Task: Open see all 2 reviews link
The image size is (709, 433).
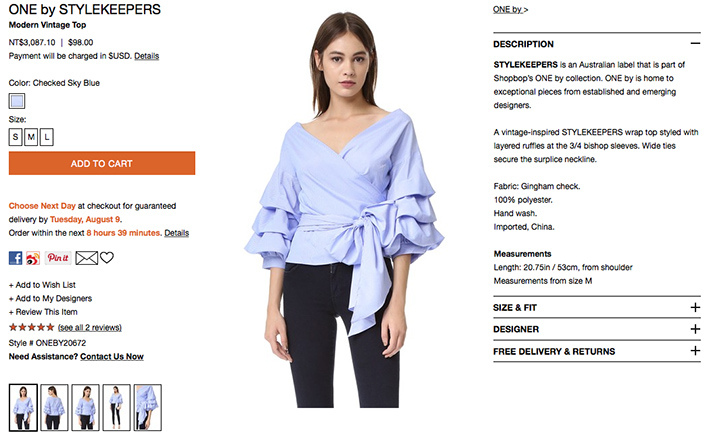Action: coord(90,327)
